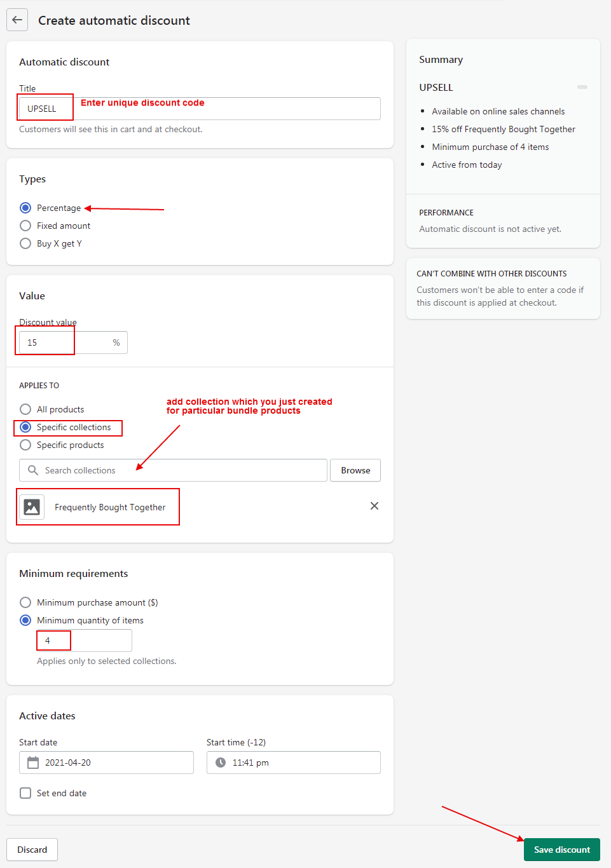Enable the Set end date checkbox
This screenshot has height=868, width=611.
tap(25, 793)
